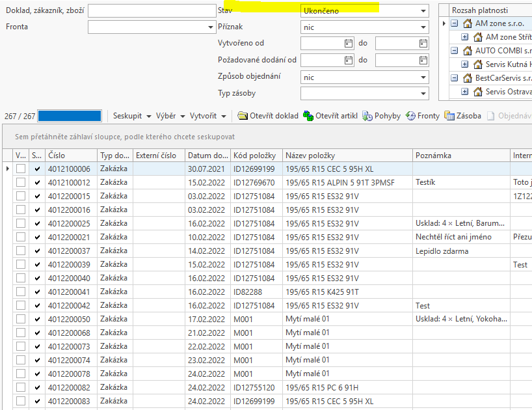Click the Pohyby toolbar icon
This screenshot has height=410, width=532.
368,116
